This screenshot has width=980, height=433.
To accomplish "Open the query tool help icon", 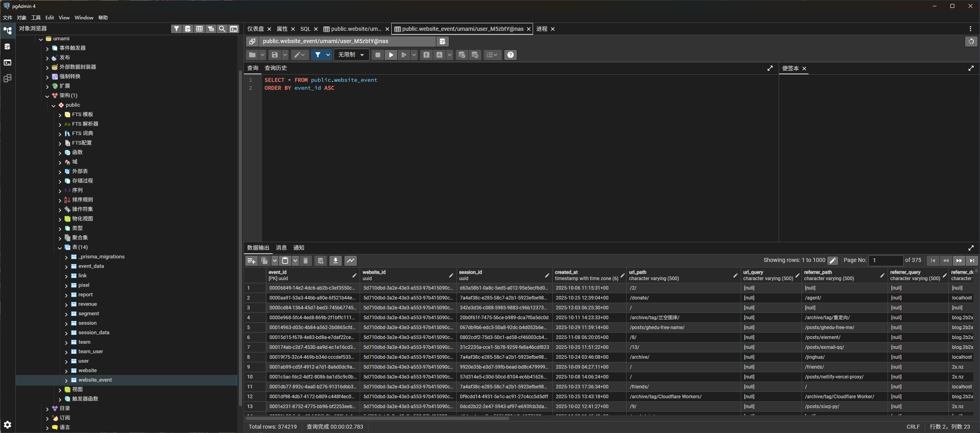I will pos(511,55).
